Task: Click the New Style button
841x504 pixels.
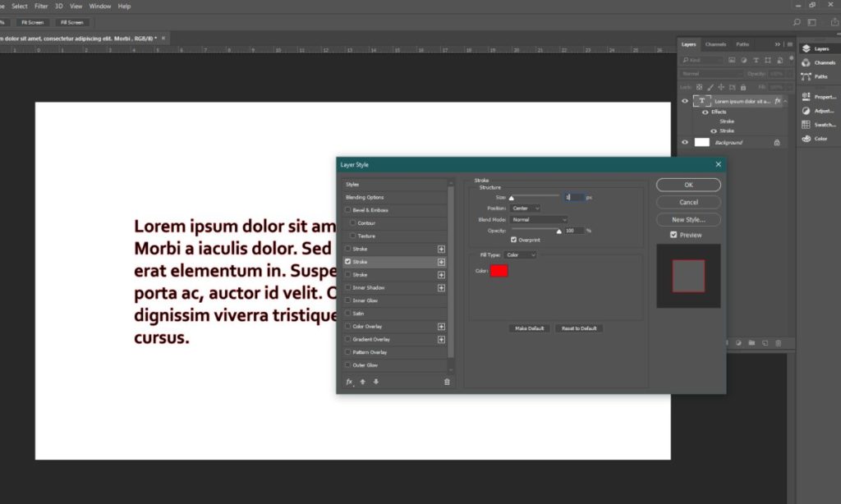Action: [x=687, y=219]
